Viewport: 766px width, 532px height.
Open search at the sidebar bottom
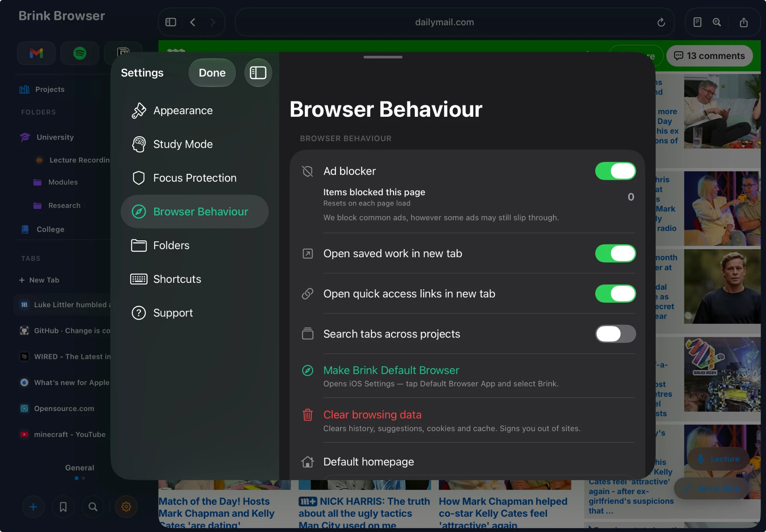tap(93, 507)
